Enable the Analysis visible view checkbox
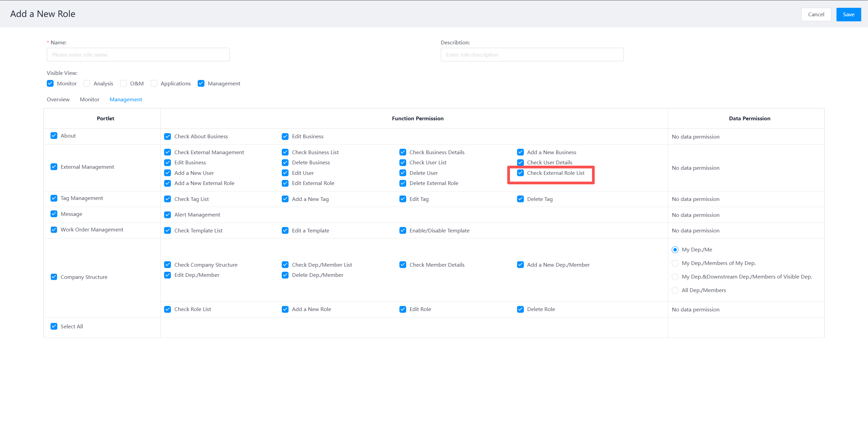Screen dimensions: 868x431 [x=87, y=83]
